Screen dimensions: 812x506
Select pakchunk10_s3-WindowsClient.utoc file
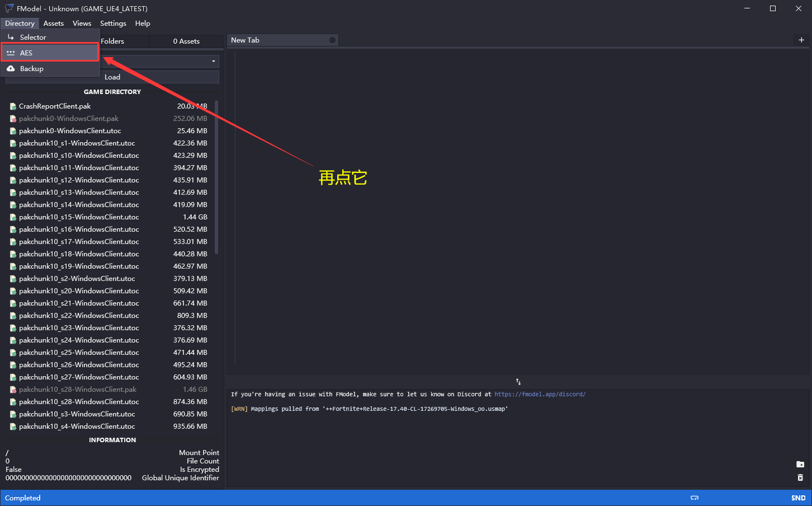pos(109,414)
